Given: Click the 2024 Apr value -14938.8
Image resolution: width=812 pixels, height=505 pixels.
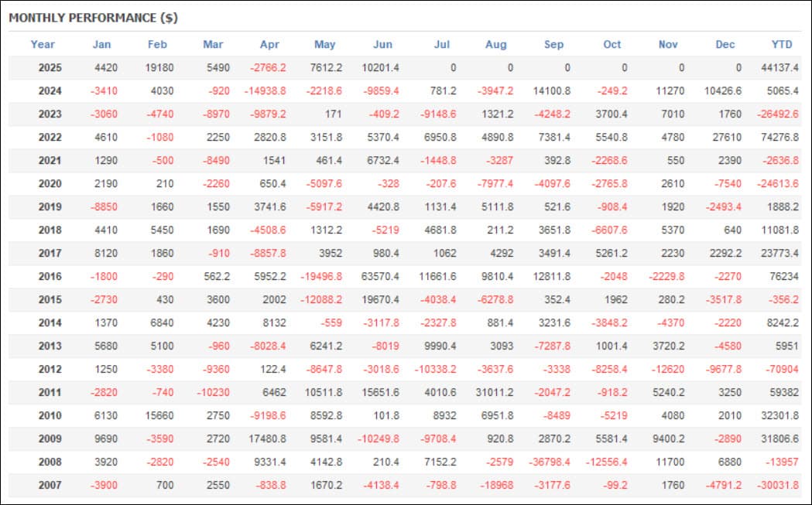Looking at the screenshot, I should 266,91.
